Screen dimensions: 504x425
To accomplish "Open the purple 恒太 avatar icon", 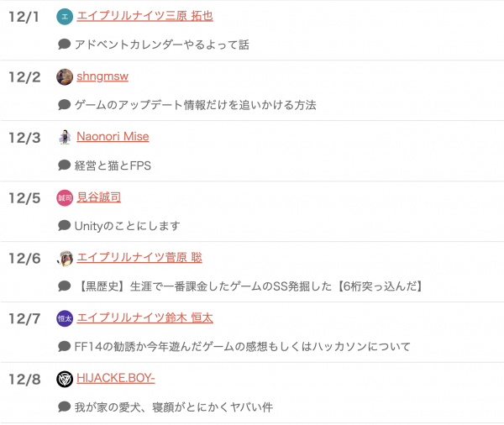I will pos(65,318).
